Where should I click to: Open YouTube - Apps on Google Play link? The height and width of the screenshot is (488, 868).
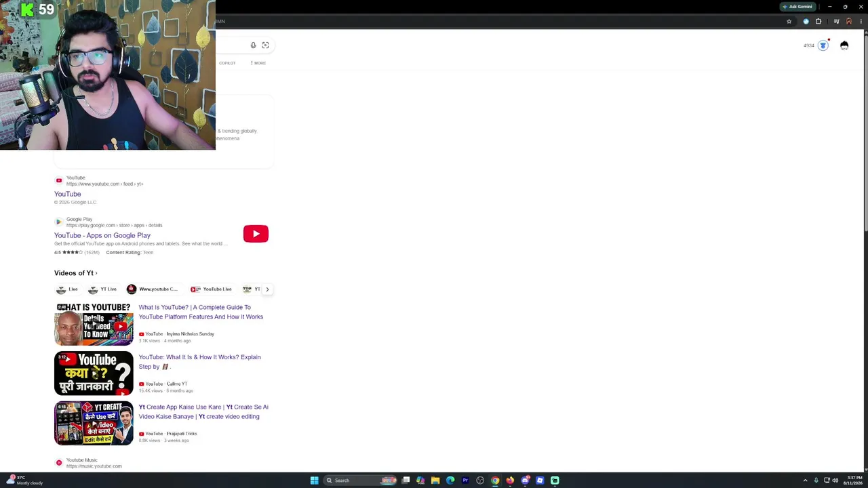pos(102,235)
